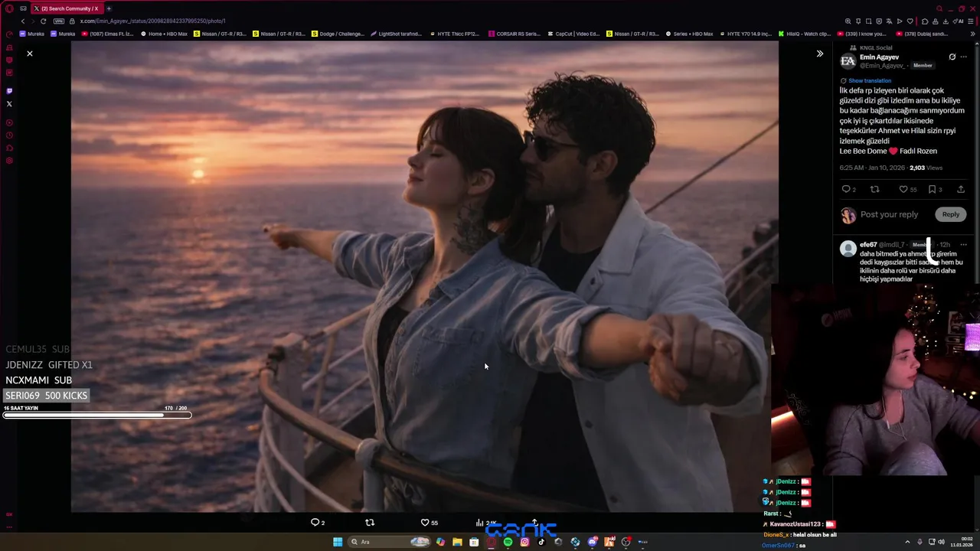
Task: Open Emin Agayev tweet more options menu
Action: [964, 57]
